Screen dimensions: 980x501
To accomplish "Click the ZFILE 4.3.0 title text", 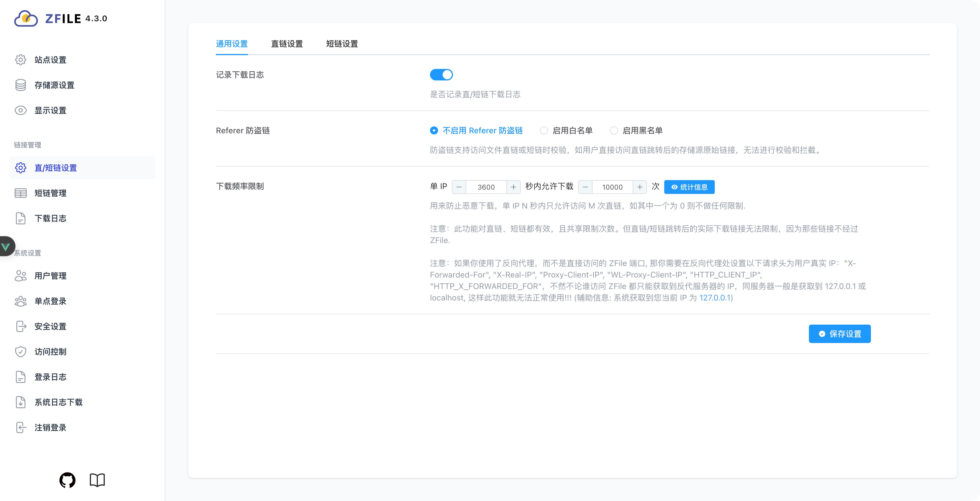I will 76,18.
